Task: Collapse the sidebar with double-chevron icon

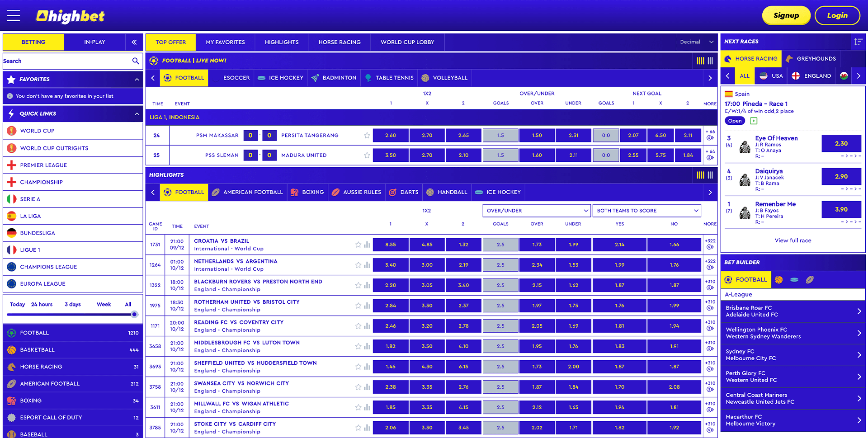Action: pos(134,42)
